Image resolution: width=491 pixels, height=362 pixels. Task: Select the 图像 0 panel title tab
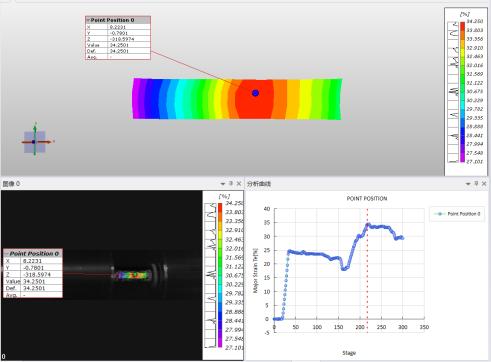coord(11,184)
